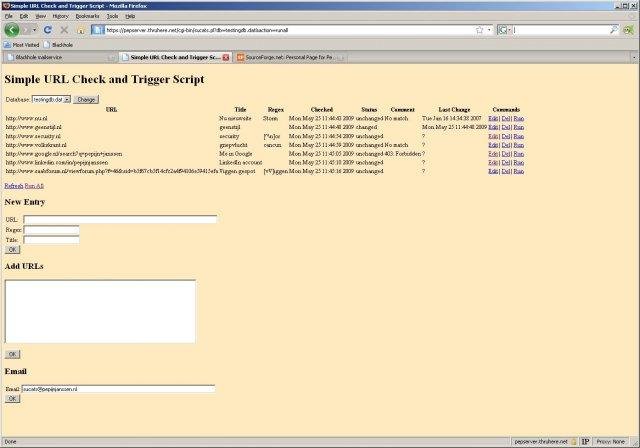Focus the New Entry Title field
Viewport: 640px width, 448px height.
tap(51, 240)
